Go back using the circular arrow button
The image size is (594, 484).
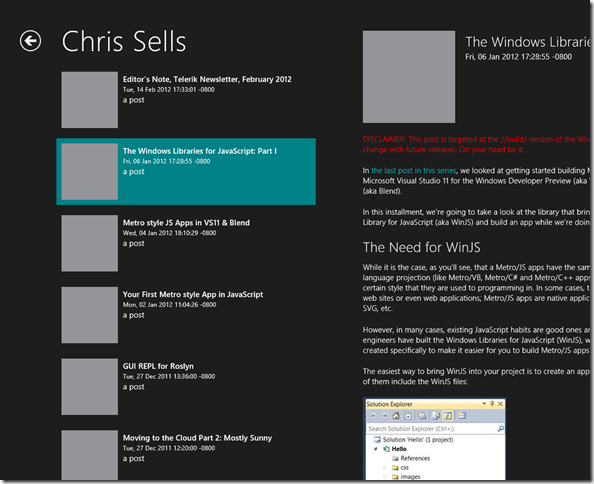[30, 41]
